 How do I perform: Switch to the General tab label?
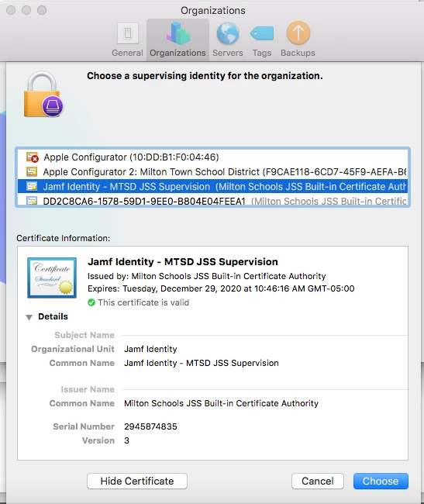[128, 53]
